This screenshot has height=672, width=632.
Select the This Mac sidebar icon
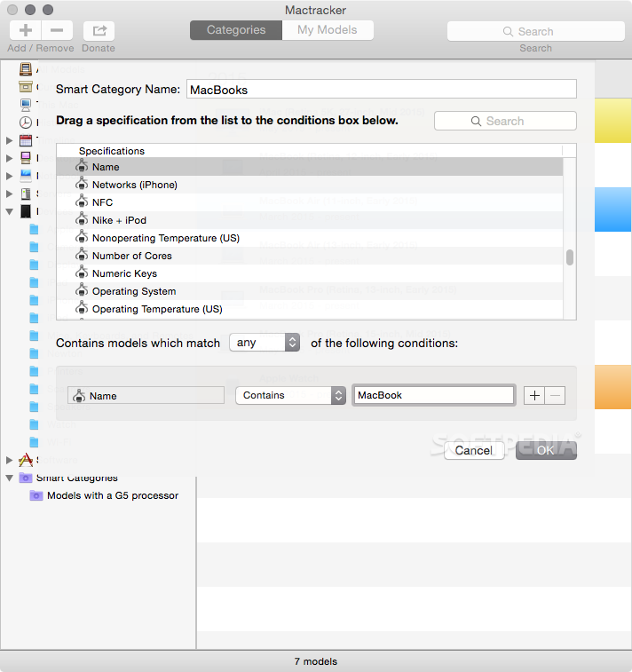[x=26, y=105]
